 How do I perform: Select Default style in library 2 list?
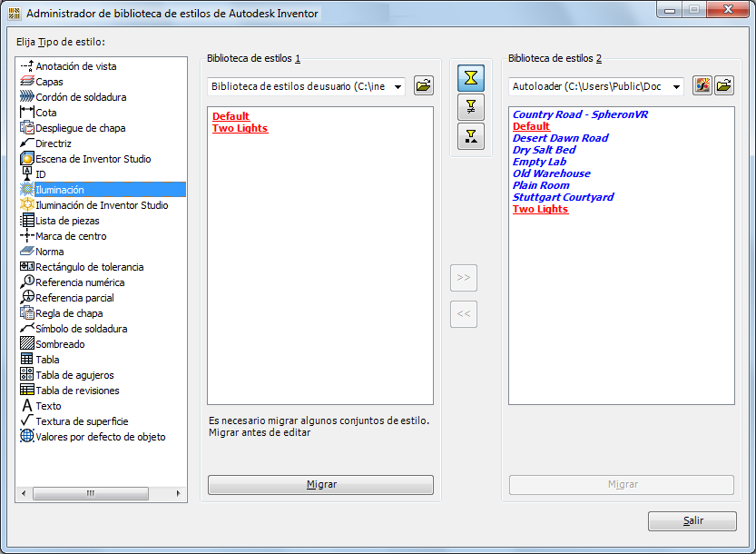(x=531, y=126)
